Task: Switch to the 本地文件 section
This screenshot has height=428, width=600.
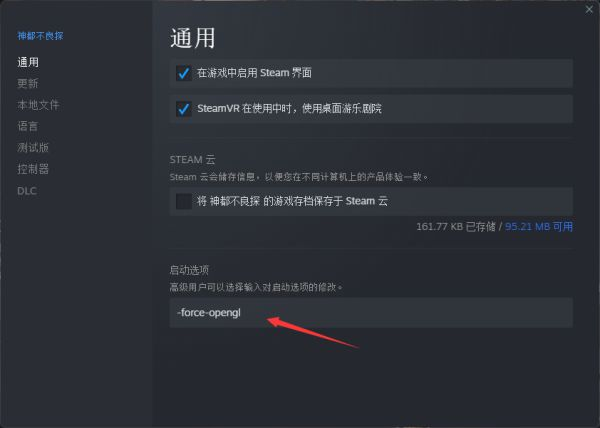Action: (38, 105)
